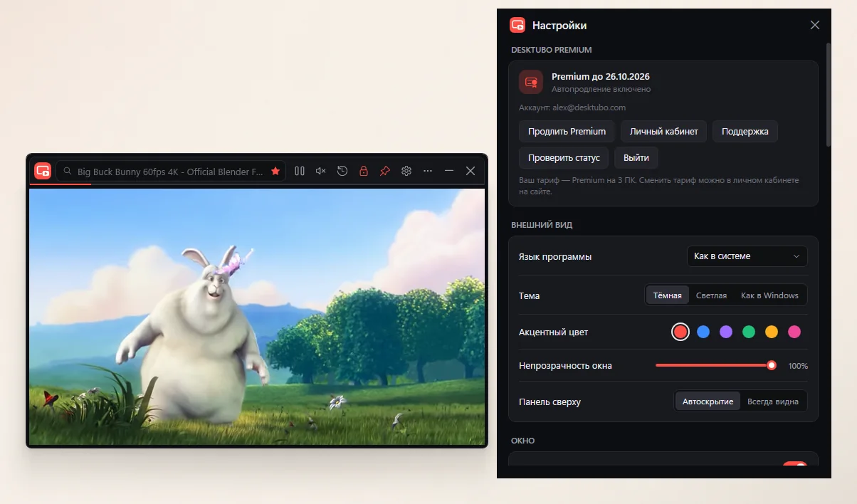
Task: Choose the purple accent color
Action: coord(726,332)
